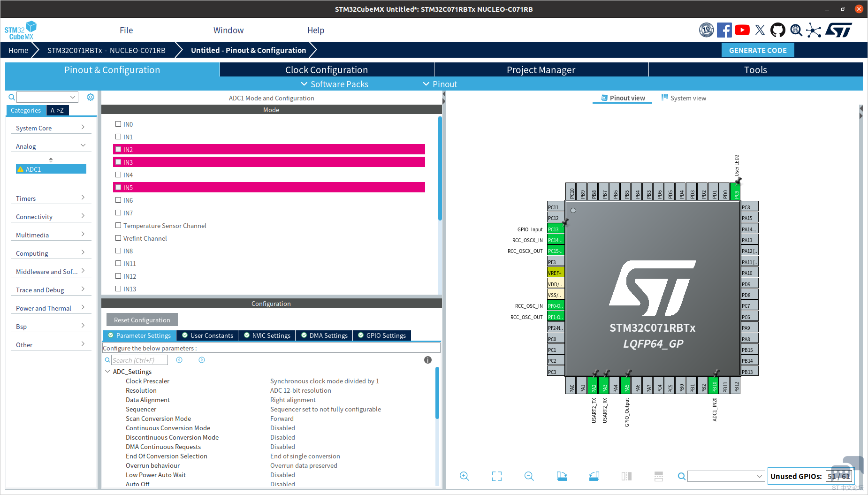Image resolution: width=868 pixels, height=495 pixels.
Task: Click the Reset Configuration button
Action: pos(142,320)
